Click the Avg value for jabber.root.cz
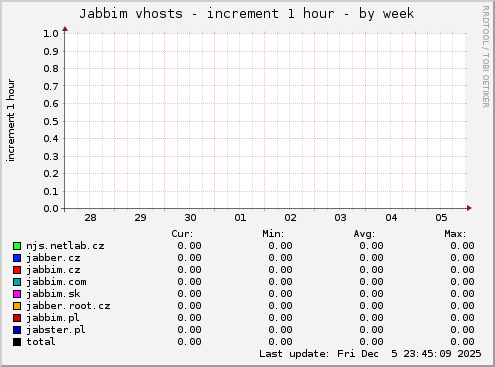The height and width of the screenshot is (367, 495). tap(371, 306)
